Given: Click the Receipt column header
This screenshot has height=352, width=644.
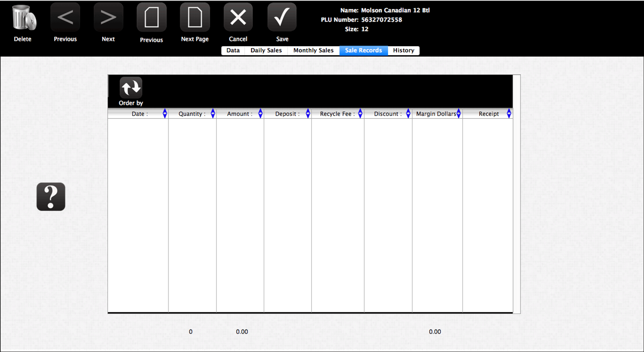Looking at the screenshot, I should click(x=488, y=114).
